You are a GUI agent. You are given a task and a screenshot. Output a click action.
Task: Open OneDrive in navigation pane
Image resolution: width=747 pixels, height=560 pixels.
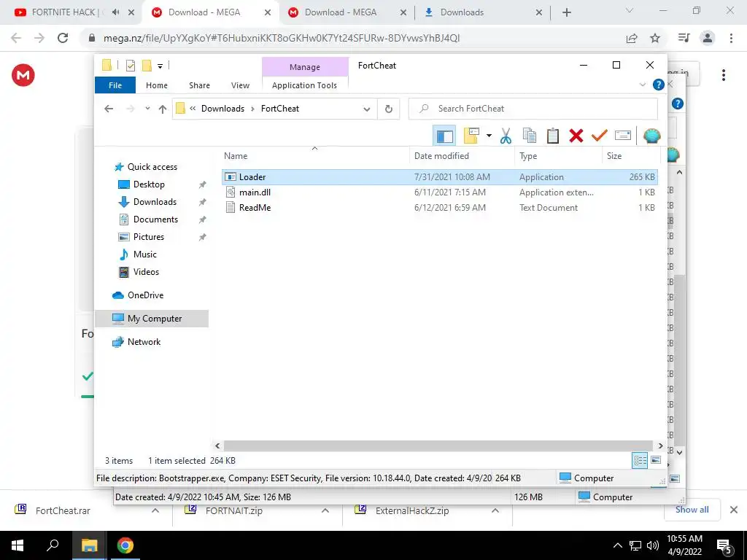coord(145,295)
